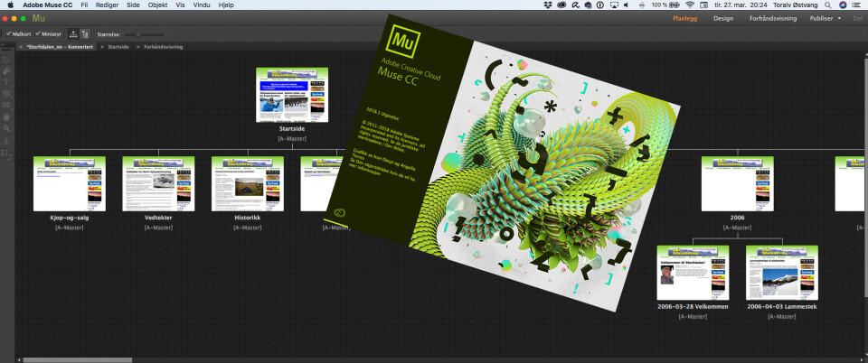The height and width of the screenshot is (363, 868).
Task: Open the Adobe Muse CC application menu
Action: coord(48,5)
